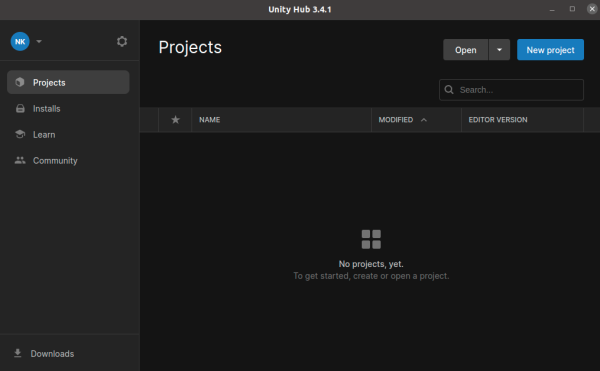Screen dimensions: 600x371
Task: Click the Open button
Action: point(465,50)
